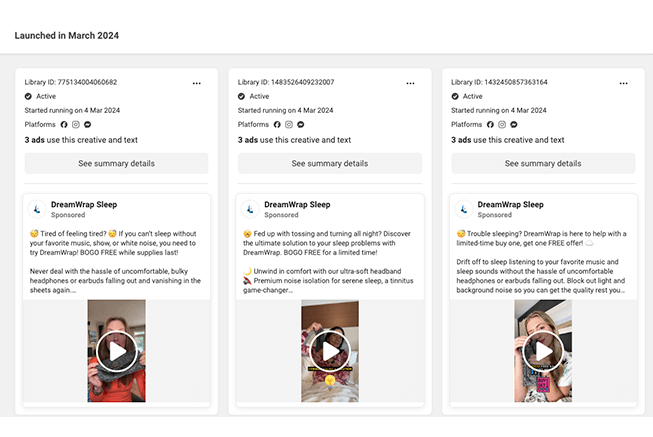Screen dimensions: 653x437
Task: Open DreamWrap Sleep page name on middle ad
Action: pos(297,204)
